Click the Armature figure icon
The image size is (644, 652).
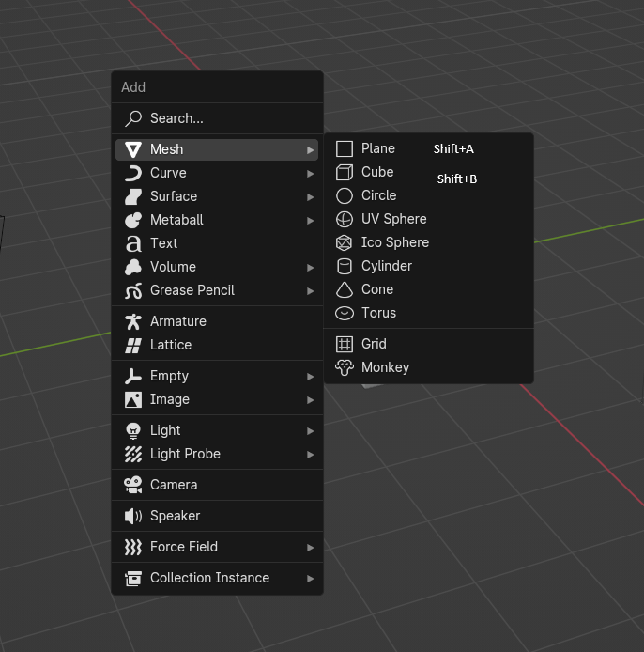133,322
